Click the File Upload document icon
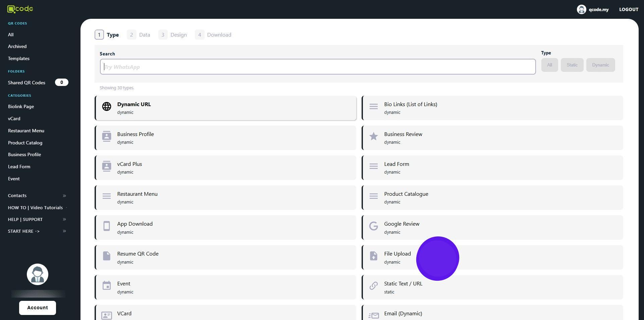 click(x=373, y=256)
